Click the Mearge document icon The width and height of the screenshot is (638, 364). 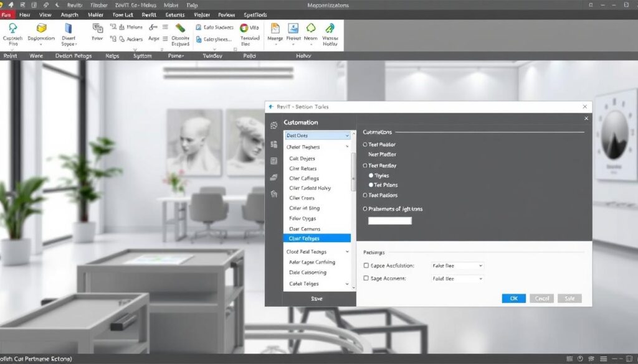pos(275,28)
